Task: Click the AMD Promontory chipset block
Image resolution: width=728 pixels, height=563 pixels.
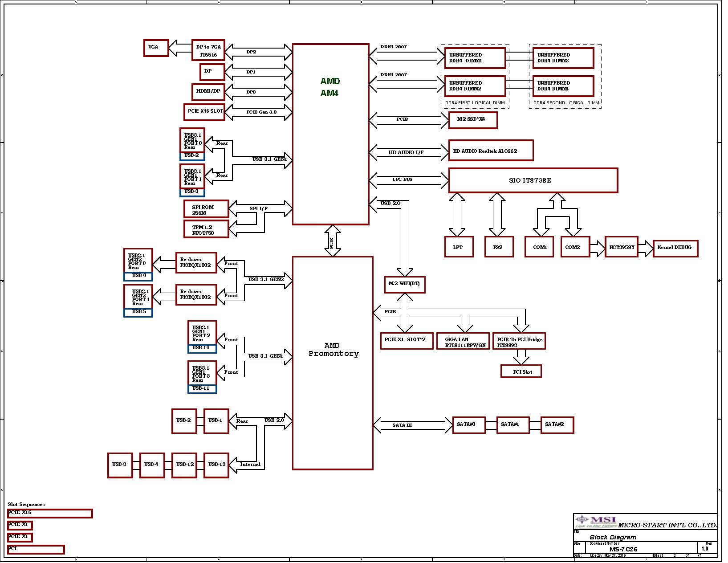Action: pos(333,363)
